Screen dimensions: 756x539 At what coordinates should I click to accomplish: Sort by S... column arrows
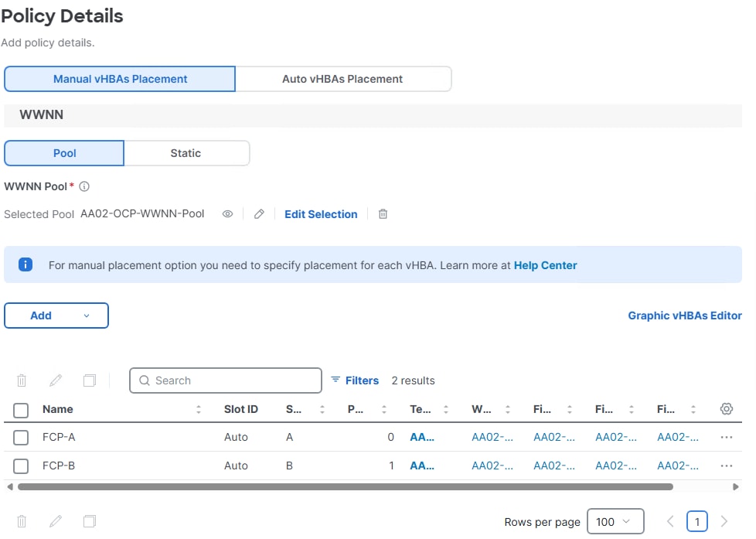(322, 409)
